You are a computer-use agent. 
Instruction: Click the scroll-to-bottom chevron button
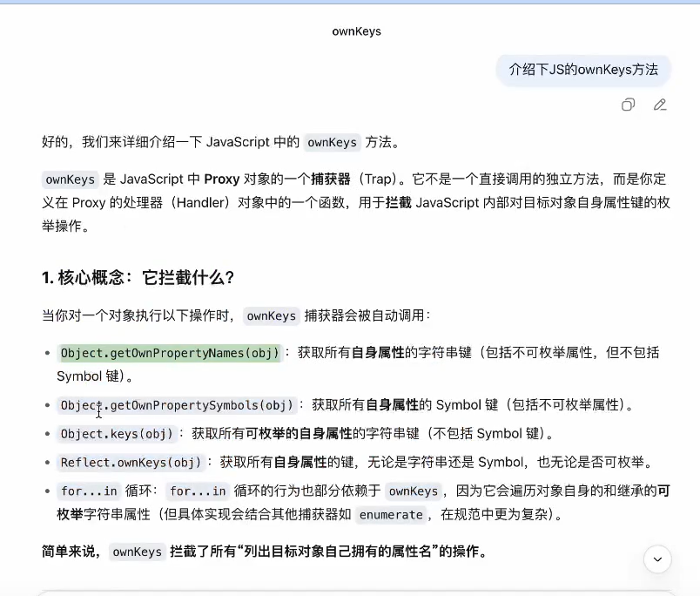point(657,559)
